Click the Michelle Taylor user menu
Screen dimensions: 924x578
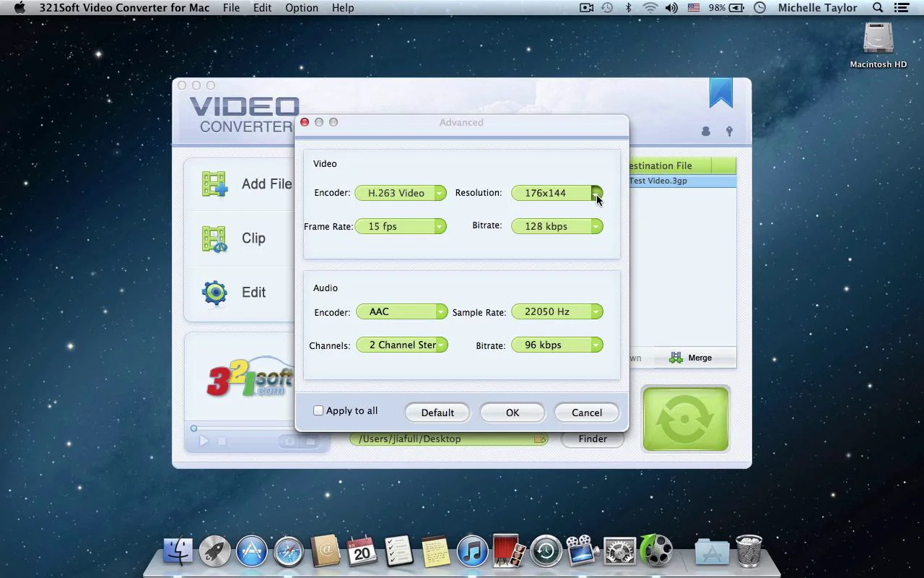(817, 8)
